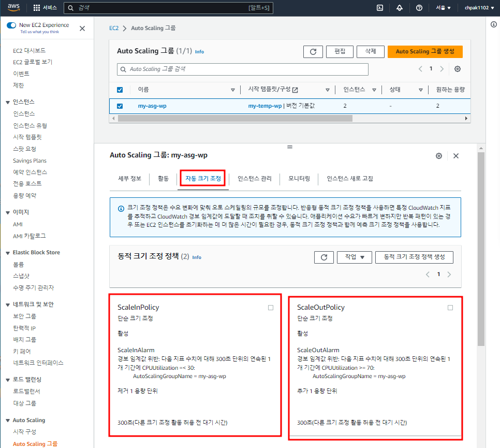500x448 pixels.
Task: Click the Tell us what you think link
Action: click(39, 32)
